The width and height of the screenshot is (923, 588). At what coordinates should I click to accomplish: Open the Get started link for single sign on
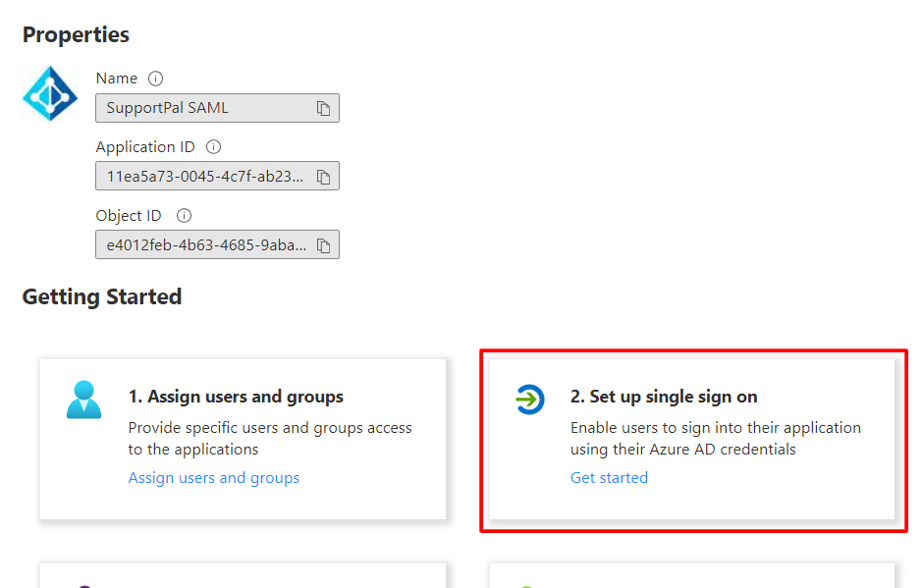point(609,478)
